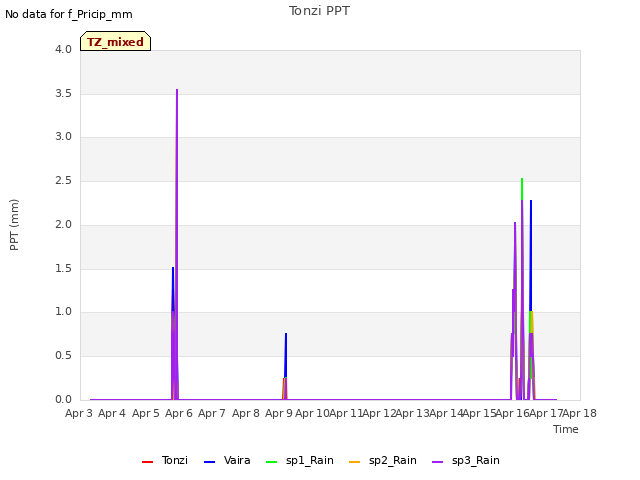This screenshot has width=640, height=480.
Task: Toggle the Vaira legend label
Action: click(x=237, y=460)
